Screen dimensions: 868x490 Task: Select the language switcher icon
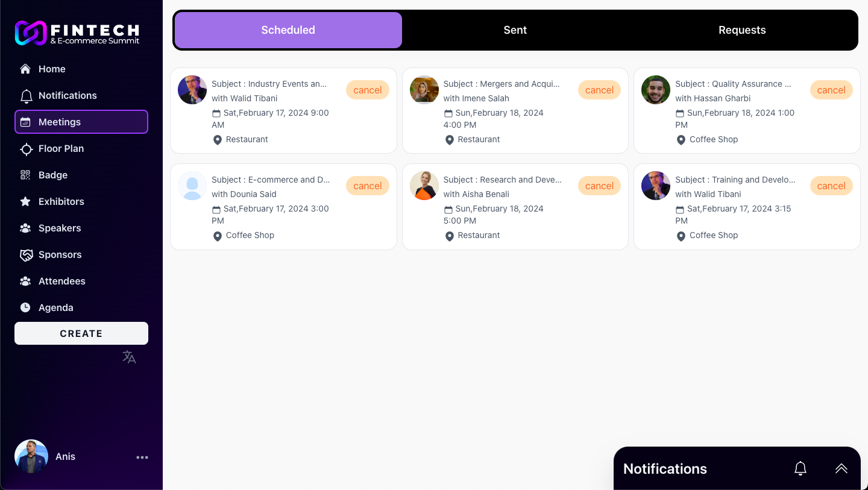(129, 357)
